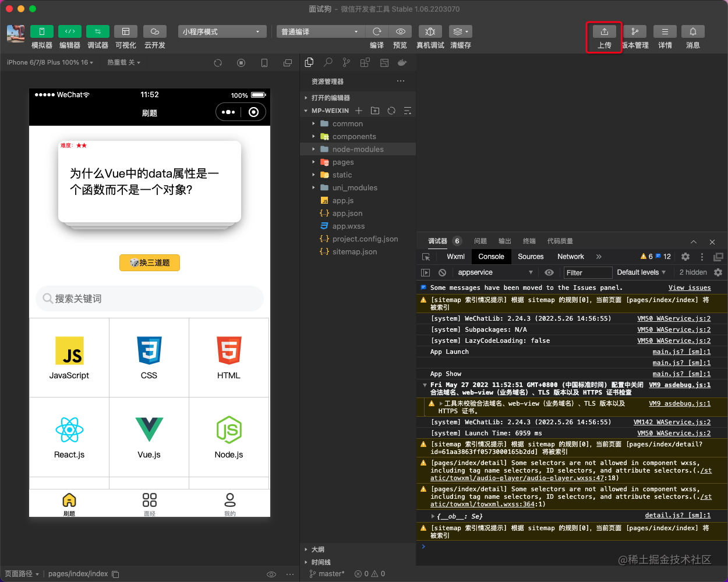
Task: Click the simulator record/stop icon
Action: click(241, 63)
